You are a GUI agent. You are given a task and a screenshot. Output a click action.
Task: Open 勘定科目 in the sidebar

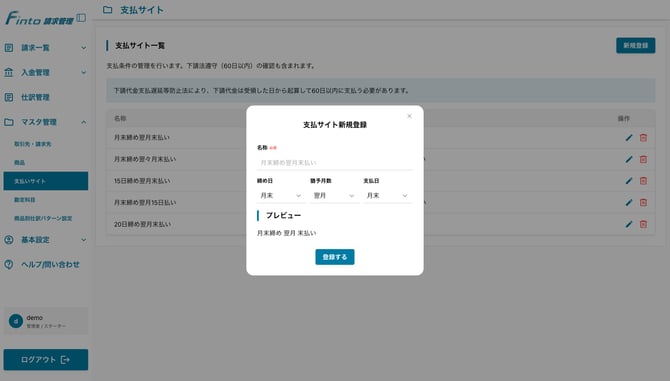[x=24, y=200]
